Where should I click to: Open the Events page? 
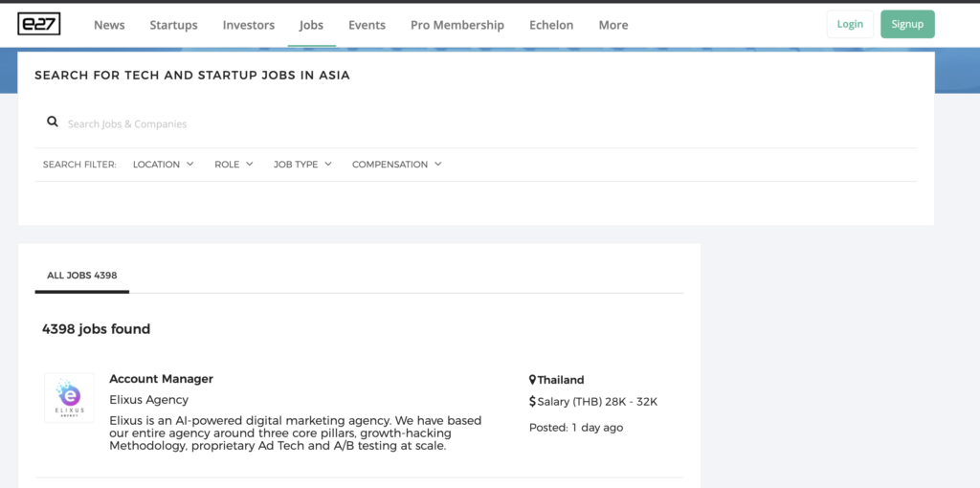(x=367, y=25)
